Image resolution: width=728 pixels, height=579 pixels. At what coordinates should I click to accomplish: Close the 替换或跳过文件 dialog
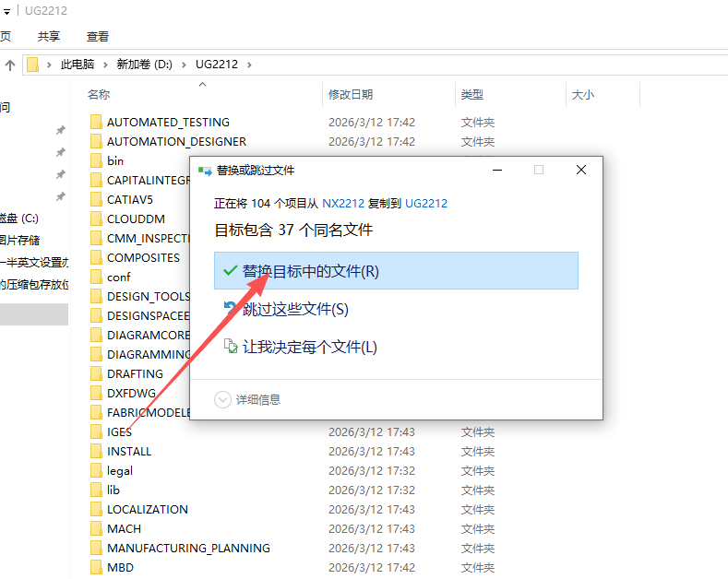(x=580, y=170)
